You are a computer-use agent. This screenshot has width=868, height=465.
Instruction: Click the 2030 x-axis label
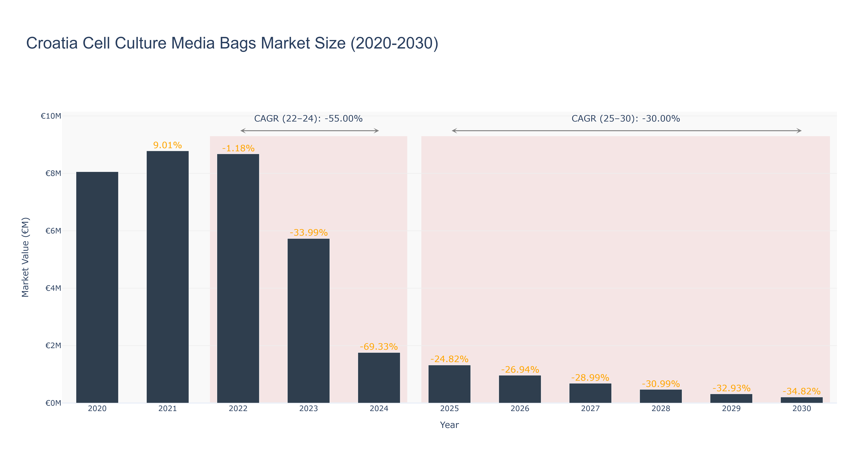pyautogui.click(x=802, y=409)
